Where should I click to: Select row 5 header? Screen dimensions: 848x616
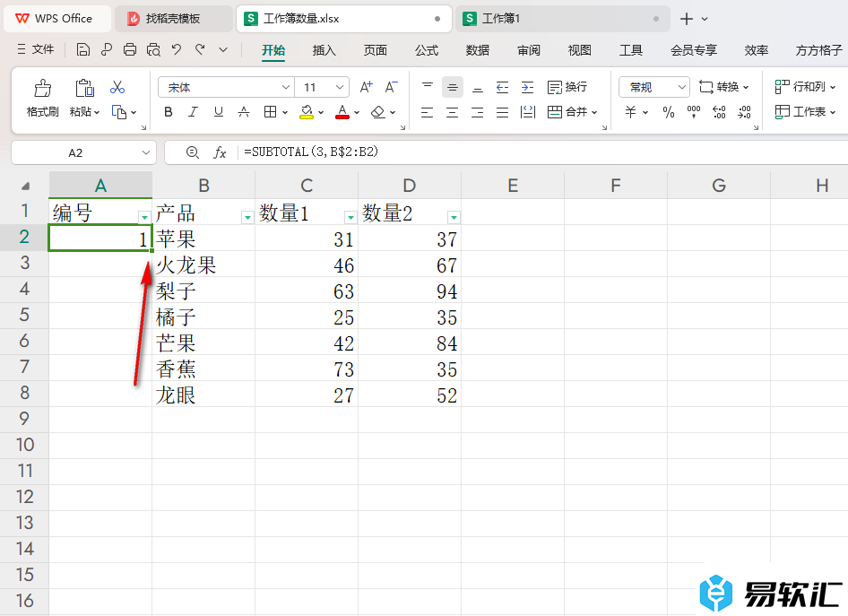(24, 316)
